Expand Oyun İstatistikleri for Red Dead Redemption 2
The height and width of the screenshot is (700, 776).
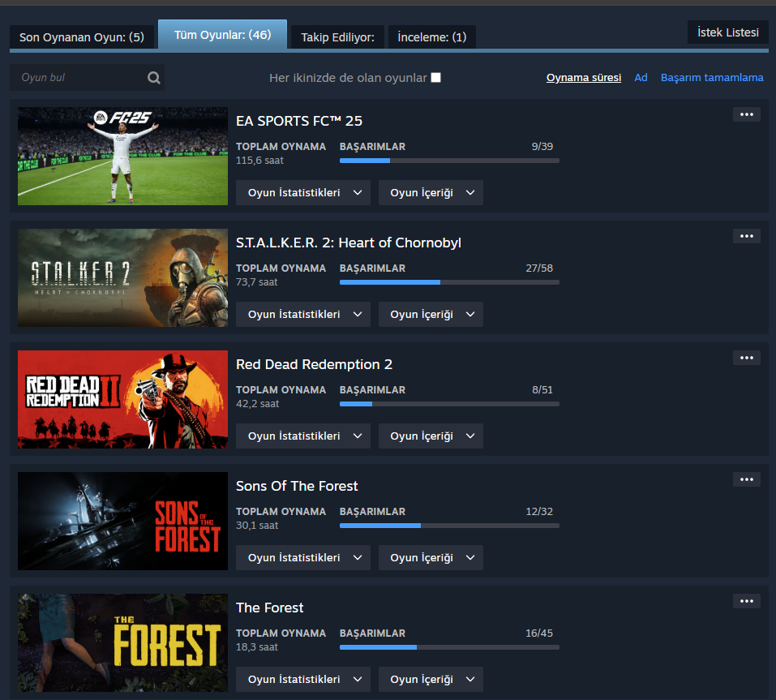click(x=303, y=436)
